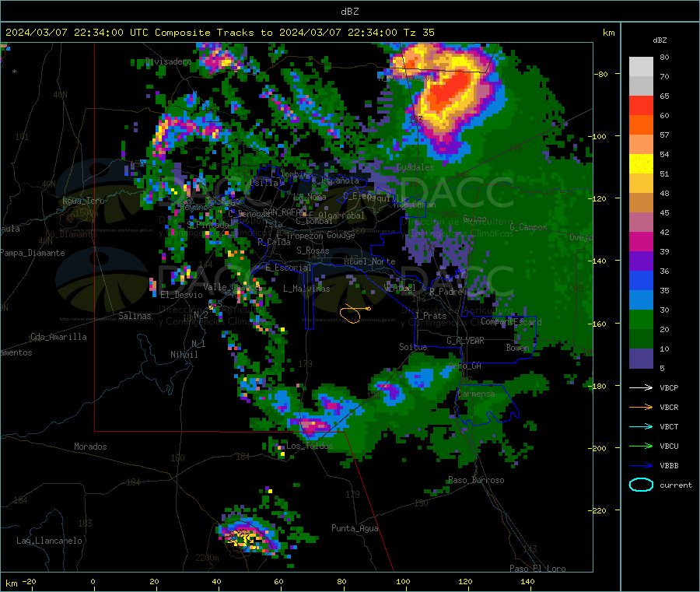The height and width of the screenshot is (592, 700).
Task: Click the S_Rosas place label
Action: click(313, 250)
